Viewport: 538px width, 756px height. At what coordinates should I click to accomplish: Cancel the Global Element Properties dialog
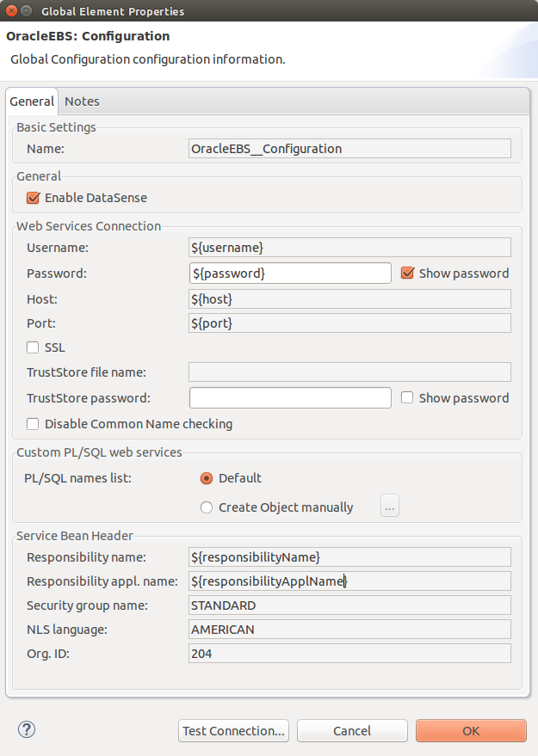(x=352, y=730)
